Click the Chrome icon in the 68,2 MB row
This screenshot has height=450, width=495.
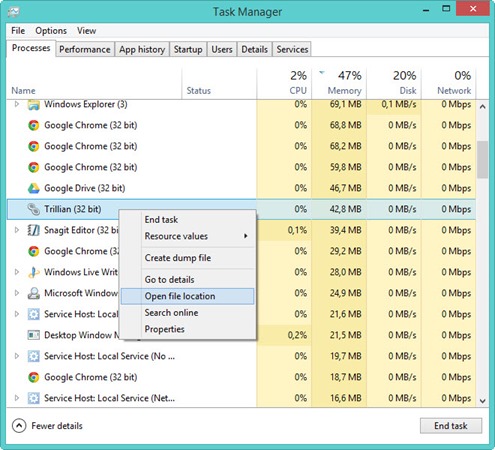point(33,146)
